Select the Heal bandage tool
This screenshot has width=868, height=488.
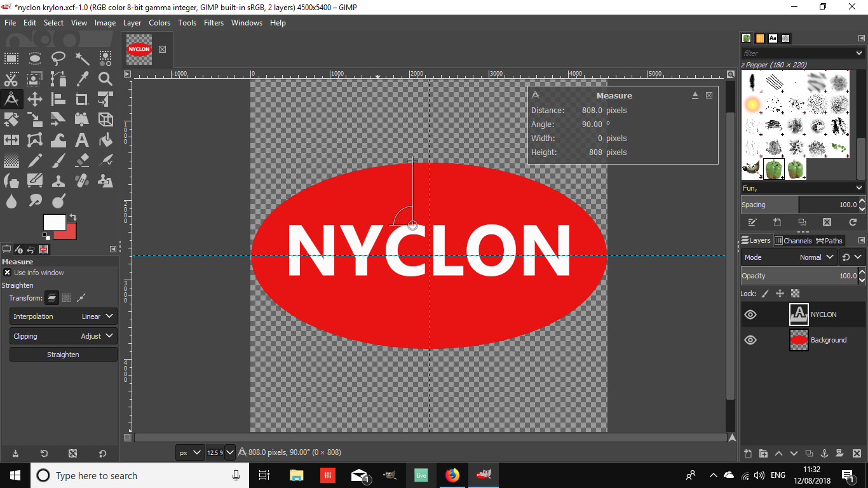[82, 180]
